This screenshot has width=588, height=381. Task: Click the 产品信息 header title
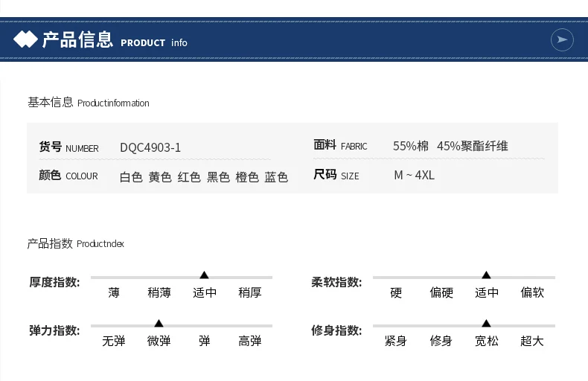click(77, 39)
